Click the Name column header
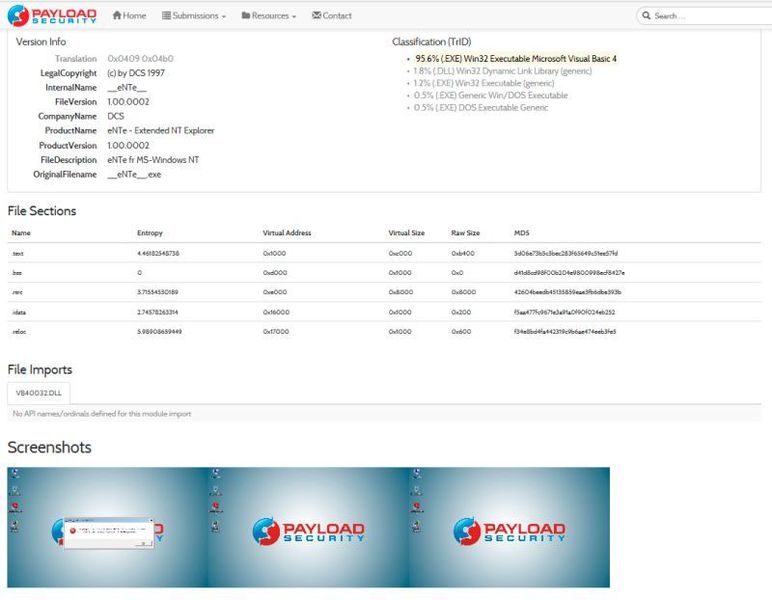 click(21, 233)
